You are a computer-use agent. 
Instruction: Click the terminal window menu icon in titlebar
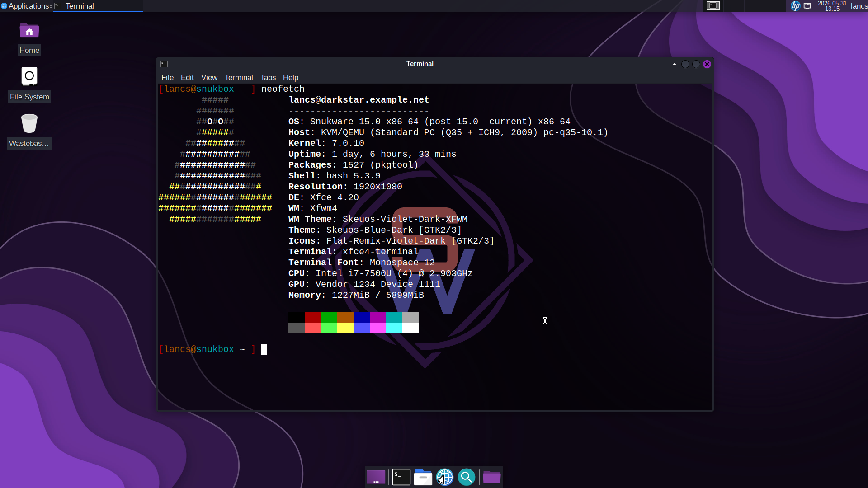pyautogui.click(x=164, y=64)
